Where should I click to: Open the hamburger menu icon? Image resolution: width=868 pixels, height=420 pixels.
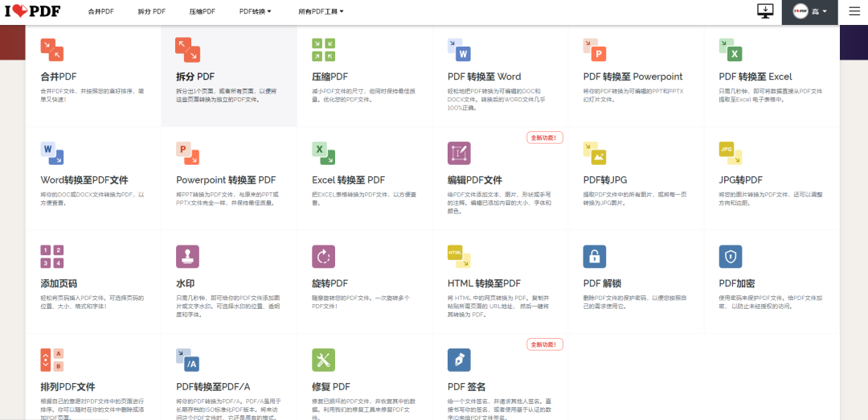pos(854,11)
